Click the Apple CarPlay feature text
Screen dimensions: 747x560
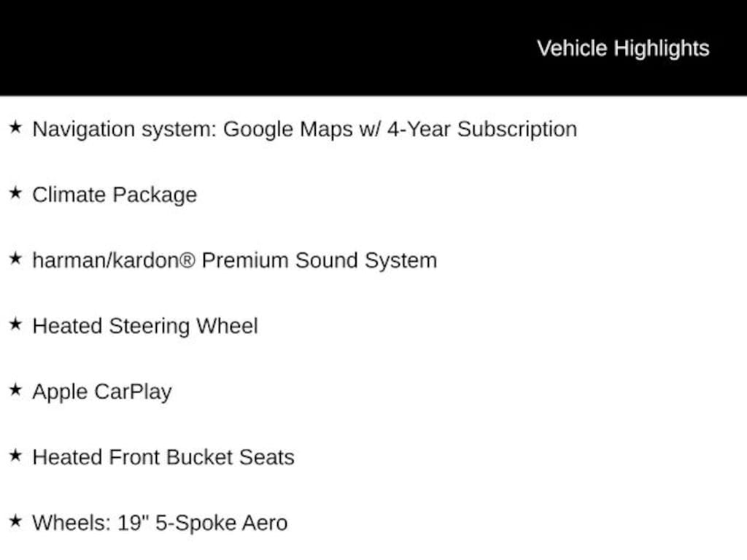point(102,392)
